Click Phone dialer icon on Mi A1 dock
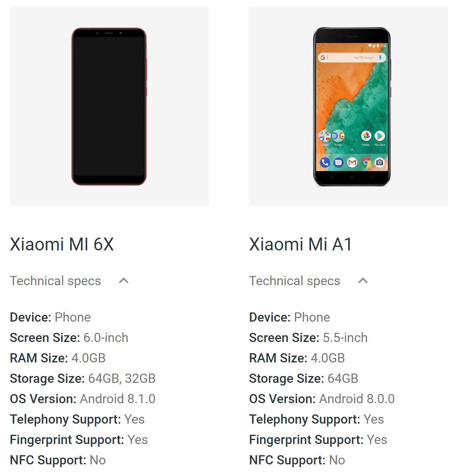 pos(325,163)
